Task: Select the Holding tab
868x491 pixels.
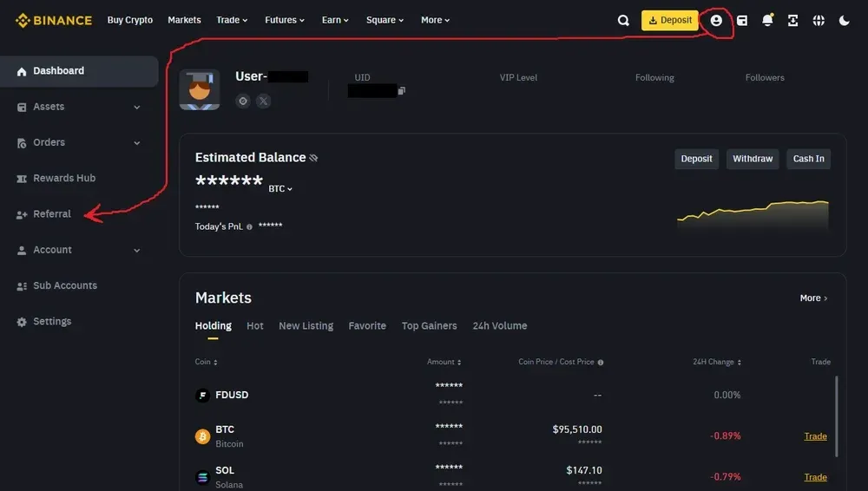Action: click(214, 326)
